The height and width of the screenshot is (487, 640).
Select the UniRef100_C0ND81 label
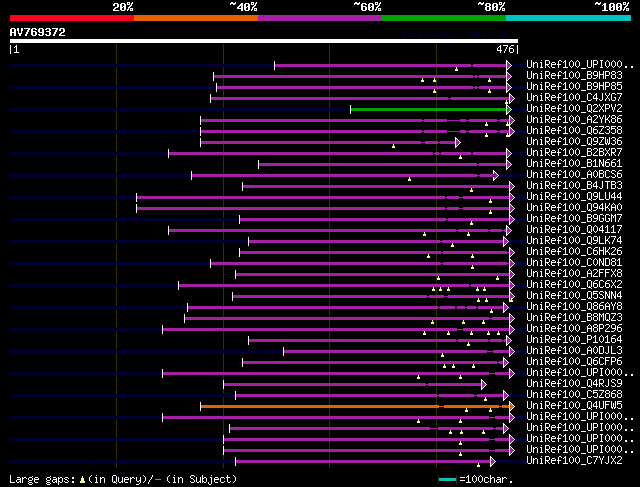[574, 263]
